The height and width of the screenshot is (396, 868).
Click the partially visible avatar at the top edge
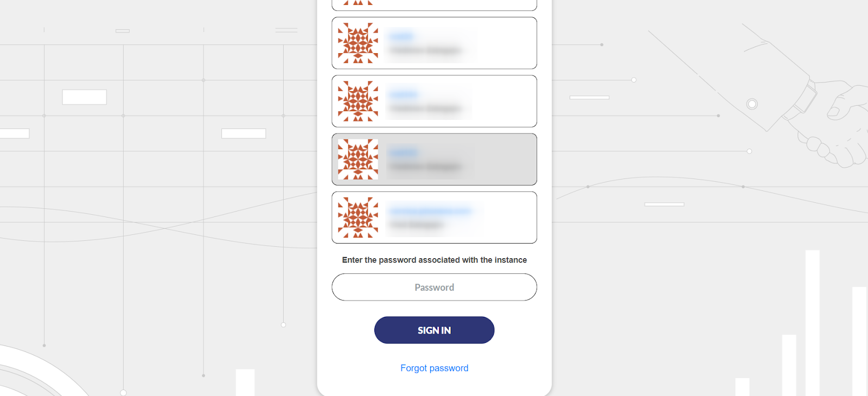[x=358, y=2]
